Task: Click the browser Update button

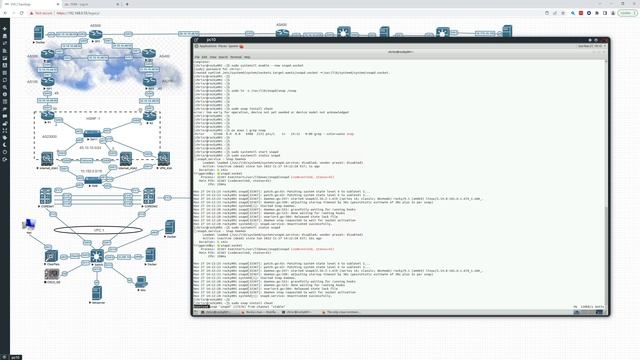Action: [x=627, y=13]
